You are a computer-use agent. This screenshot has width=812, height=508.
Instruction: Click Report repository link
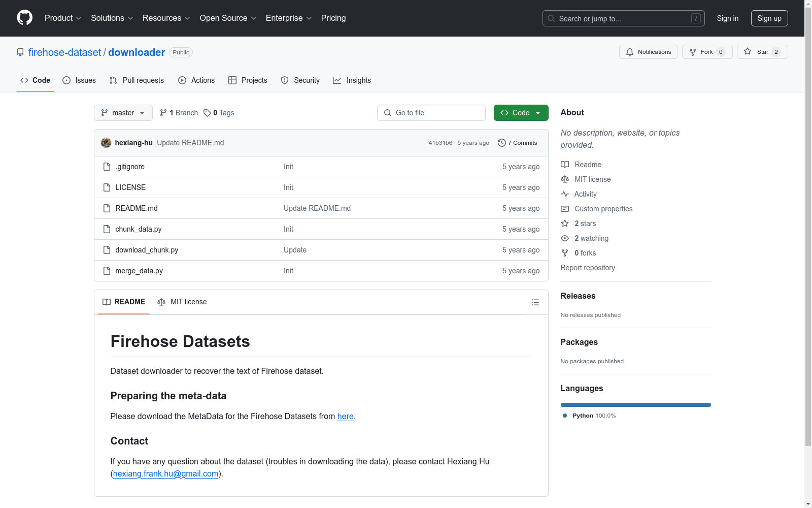588,268
